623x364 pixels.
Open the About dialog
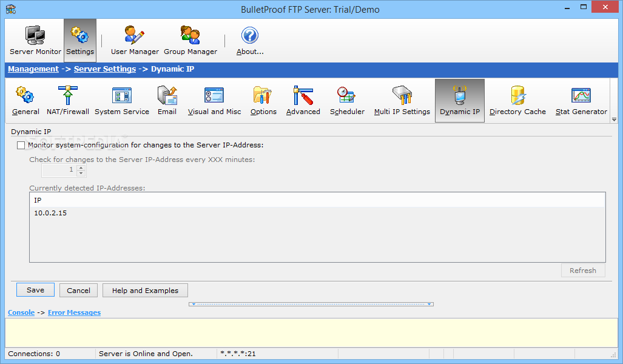(x=250, y=40)
